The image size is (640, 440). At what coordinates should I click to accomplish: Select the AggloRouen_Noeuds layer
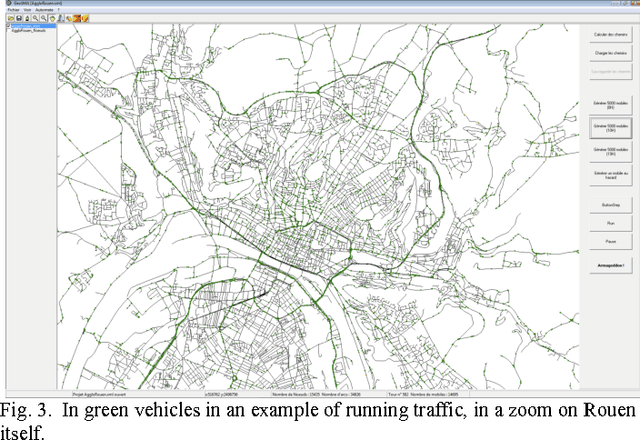[29, 30]
